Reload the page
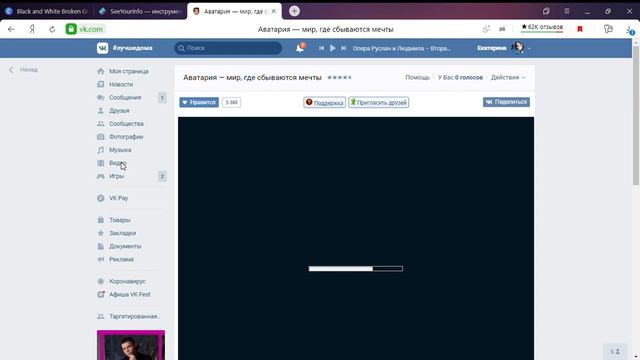 [x=52, y=29]
